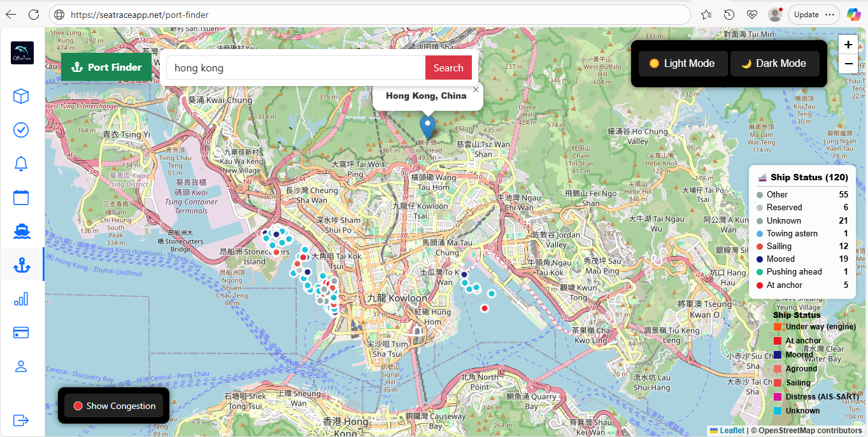This screenshot has height=437, width=868.
Task: Open browser health heart icon
Action: 752,14
